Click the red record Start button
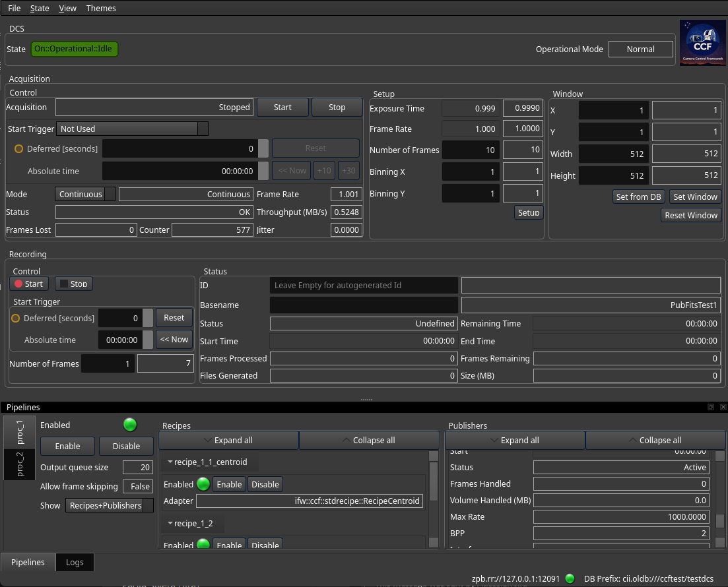The height and width of the screenshot is (587, 728). pyautogui.click(x=29, y=284)
